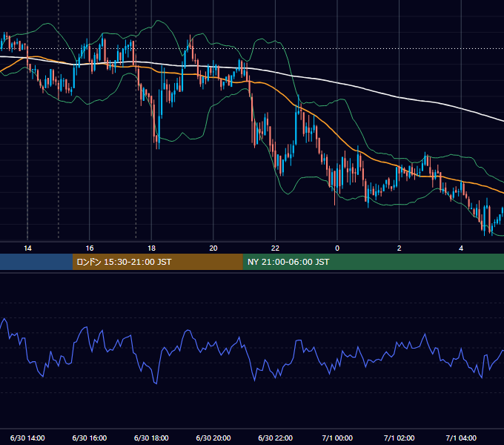
Task: Click the 20 hour axis label
Action: (213, 248)
